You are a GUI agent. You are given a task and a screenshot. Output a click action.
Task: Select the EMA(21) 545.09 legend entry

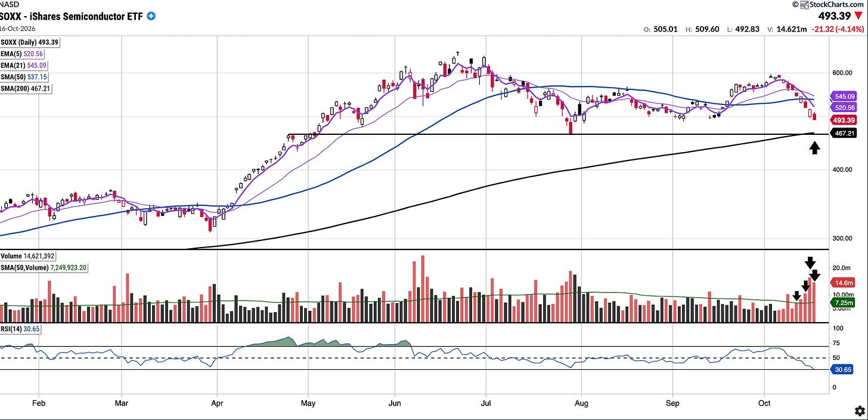point(24,65)
